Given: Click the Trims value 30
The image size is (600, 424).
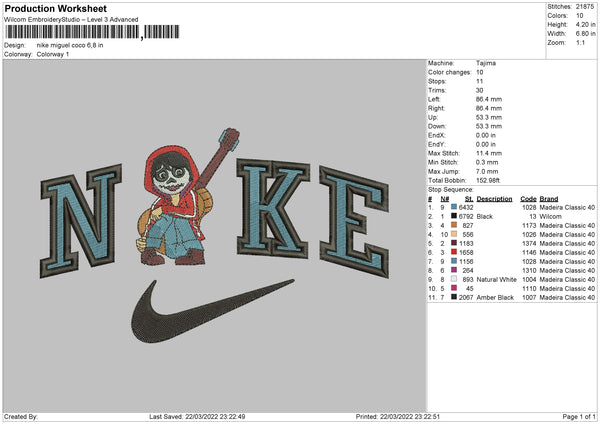Looking at the screenshot, I should coord(479,90).
